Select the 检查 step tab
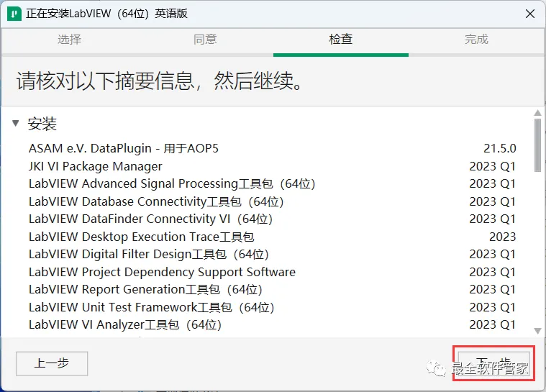Screen dimensions: 546x392 pos(340,40)
